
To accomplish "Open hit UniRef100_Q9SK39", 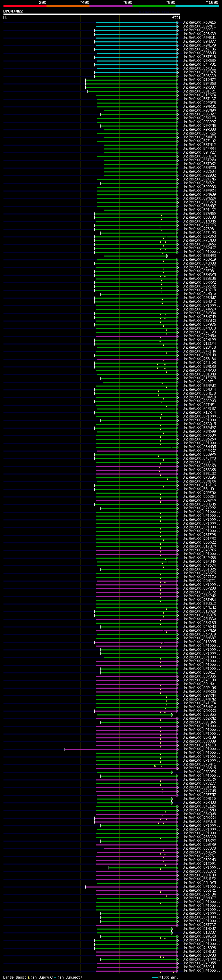I will 199,34.
